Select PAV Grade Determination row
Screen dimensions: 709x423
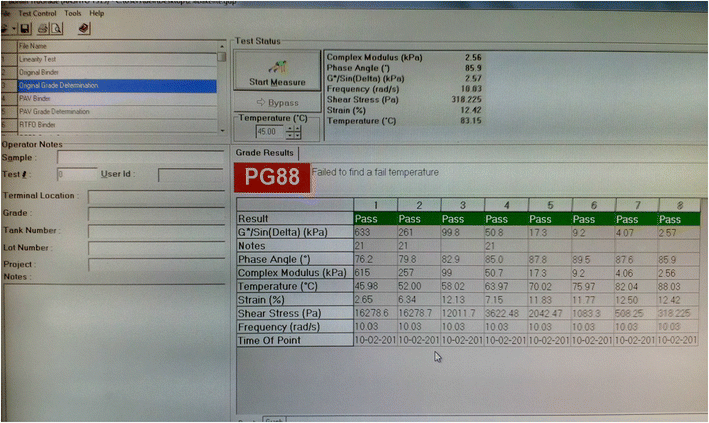pyautogui.click(x=117, y=112)
